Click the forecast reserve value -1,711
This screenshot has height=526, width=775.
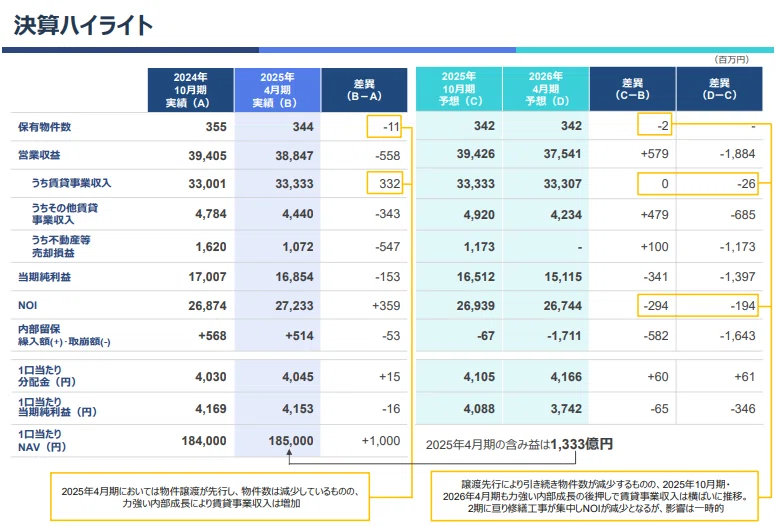coord(564,336)
